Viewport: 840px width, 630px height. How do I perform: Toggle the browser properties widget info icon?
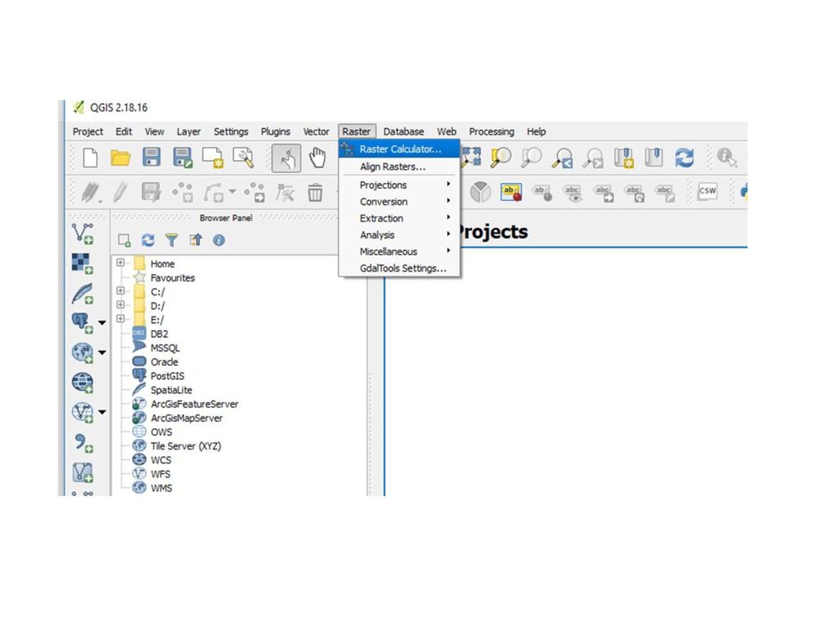218,240
